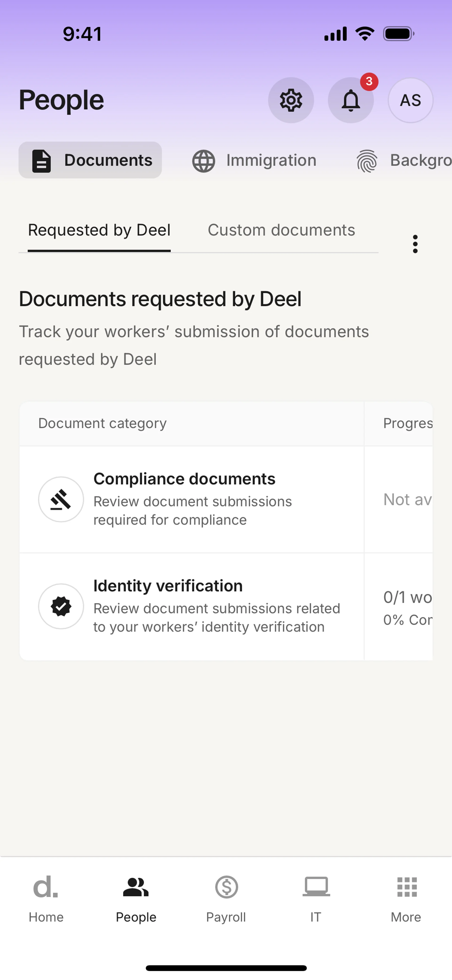Screen dimensions: 452x980
Task: Tap the Compliance documents gavel icon
Action: (x=61, y=499)
